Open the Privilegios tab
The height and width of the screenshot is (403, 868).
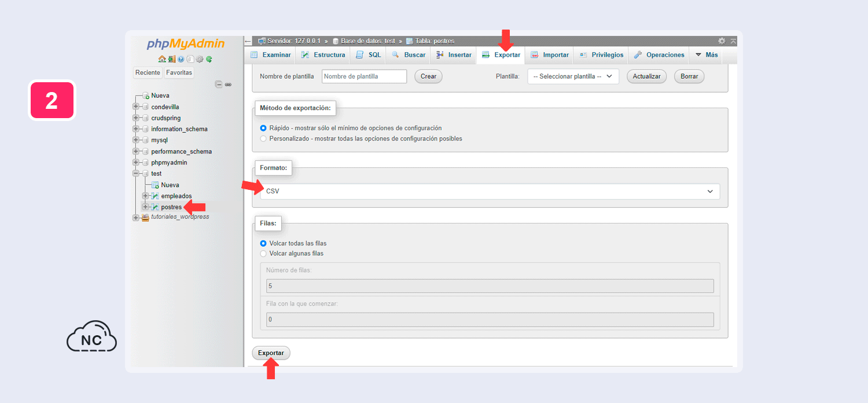click(601, 55)
